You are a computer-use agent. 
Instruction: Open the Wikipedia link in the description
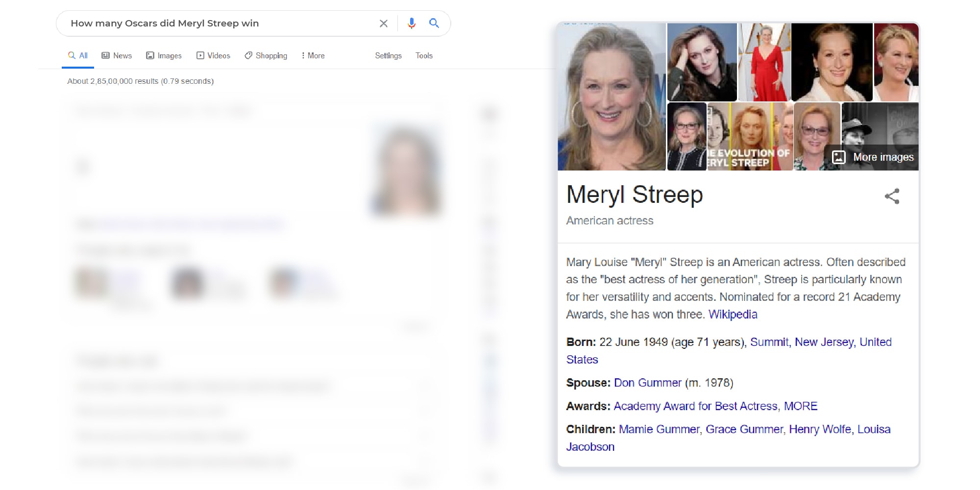point(733,315)
